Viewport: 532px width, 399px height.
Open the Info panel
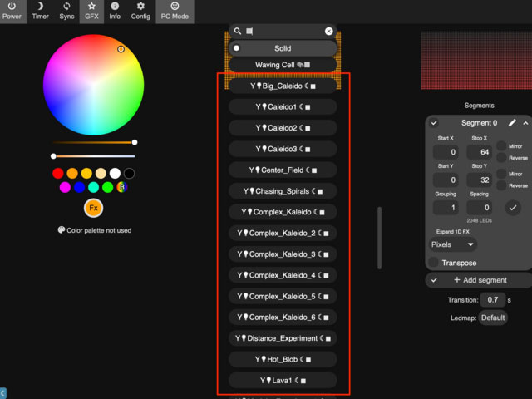coord(115,11)
